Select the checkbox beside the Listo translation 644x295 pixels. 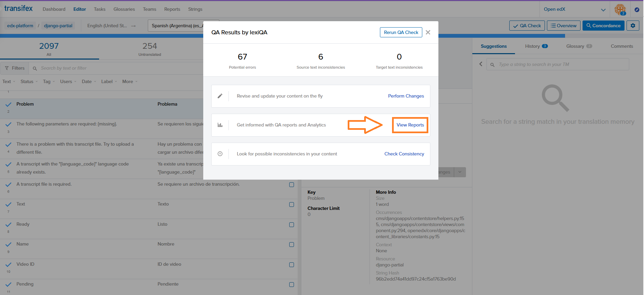[292, 224]
